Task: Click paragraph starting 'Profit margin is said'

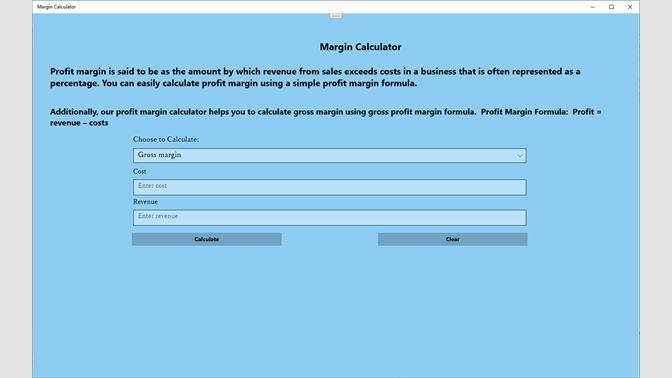Action: [x=315, y=77]
